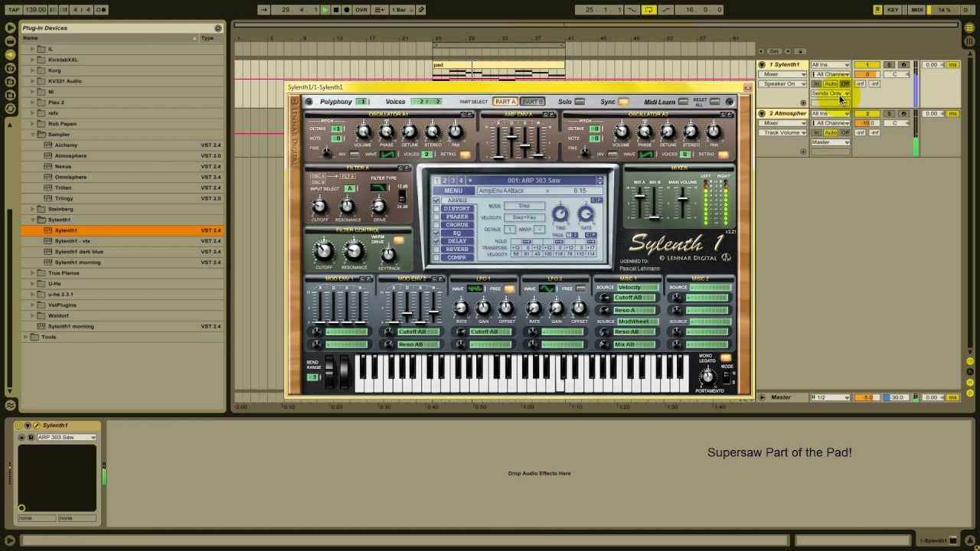Click the Amp Env A attack slider
Screen dimensions: 980x551
pyautogui.click(x=499, y=142)
